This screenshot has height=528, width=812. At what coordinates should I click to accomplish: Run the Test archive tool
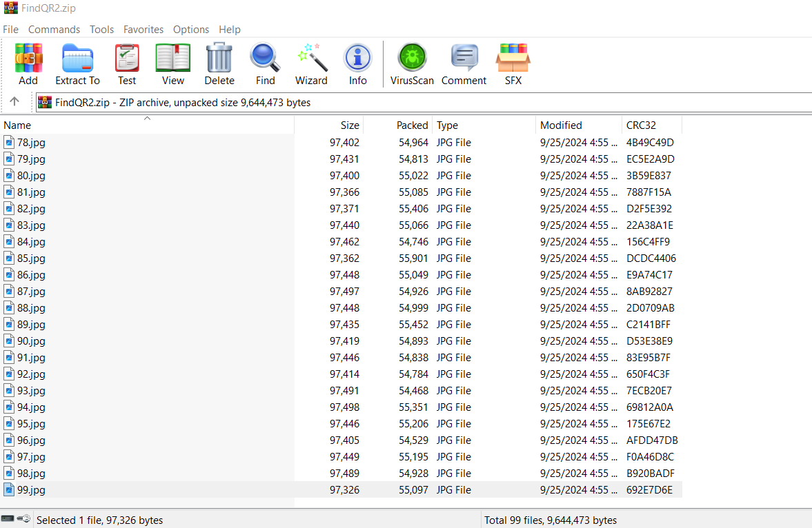(127, 64)
